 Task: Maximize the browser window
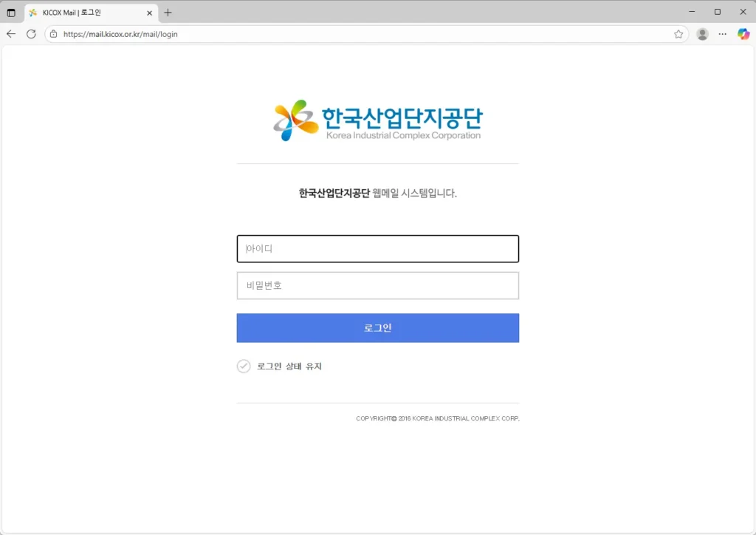point(718,12)
